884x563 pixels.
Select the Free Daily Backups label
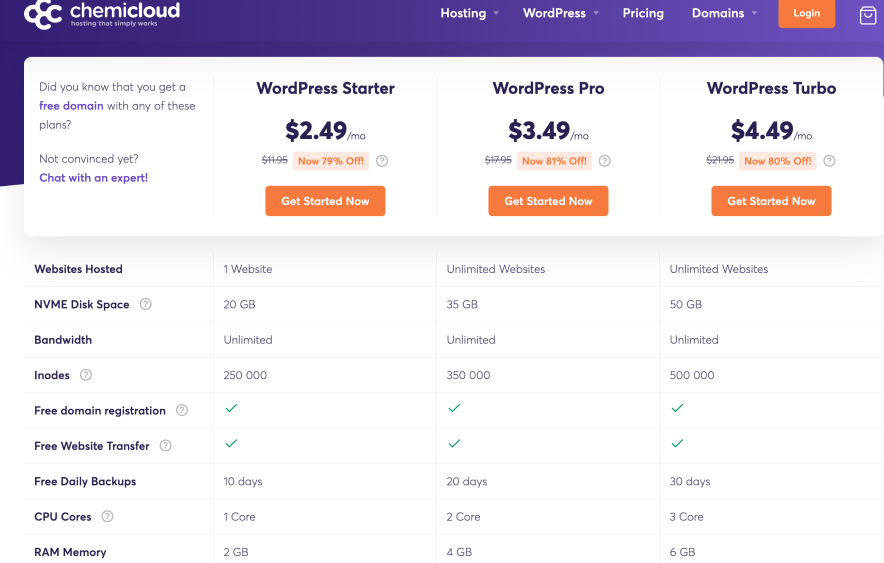click(x=85, y=481)
